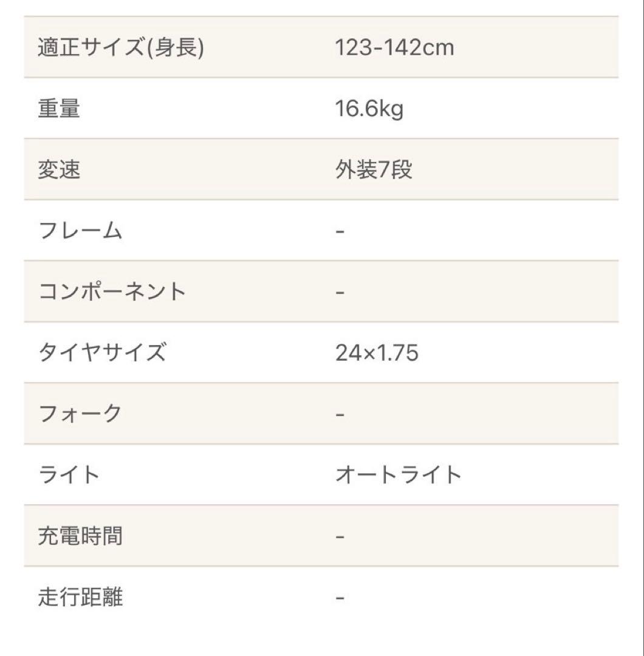Select the 外装7段 gear value
The height and width of the screenshot is (656, 644).
point(374,170)
